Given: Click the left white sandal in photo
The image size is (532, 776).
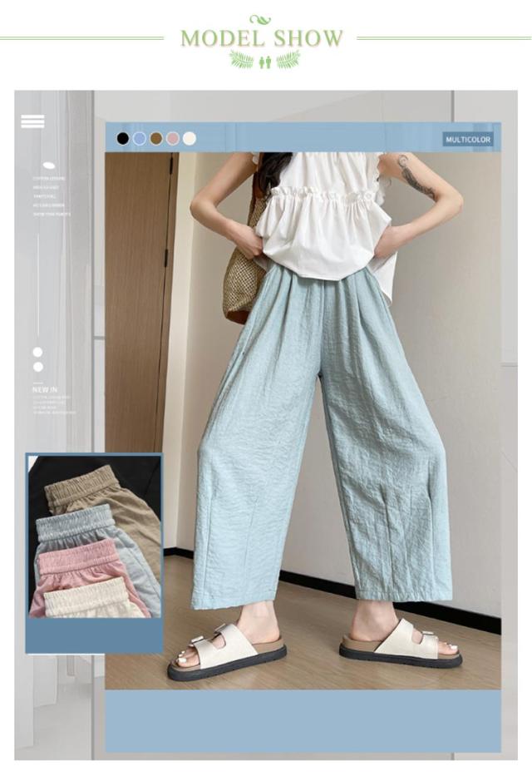Looking at the screenshot, I should [226, 652].
